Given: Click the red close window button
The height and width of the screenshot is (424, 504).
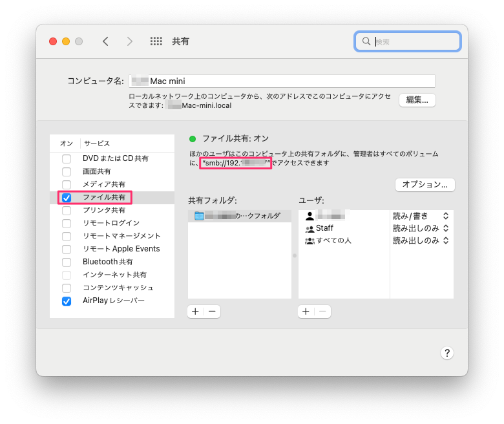Looking at the screenshot, I should click(x=53, y=41).
